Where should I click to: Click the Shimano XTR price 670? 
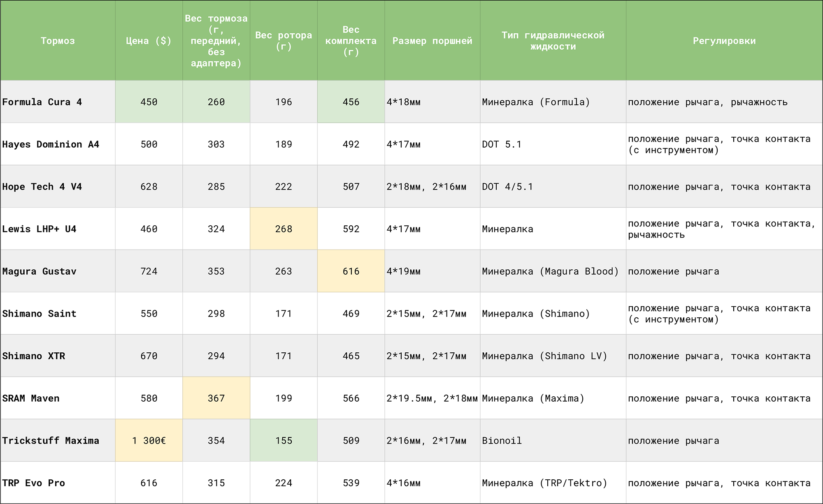point(149,356)
